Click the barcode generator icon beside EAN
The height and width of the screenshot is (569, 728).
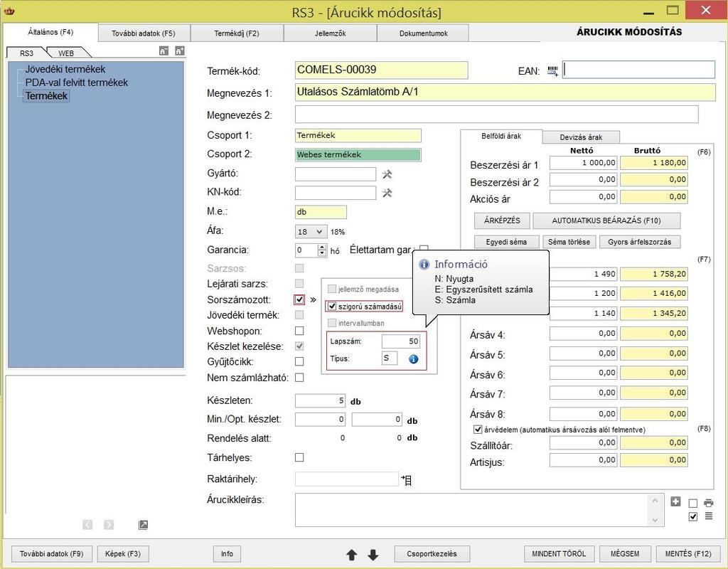(x=552, y=71)
